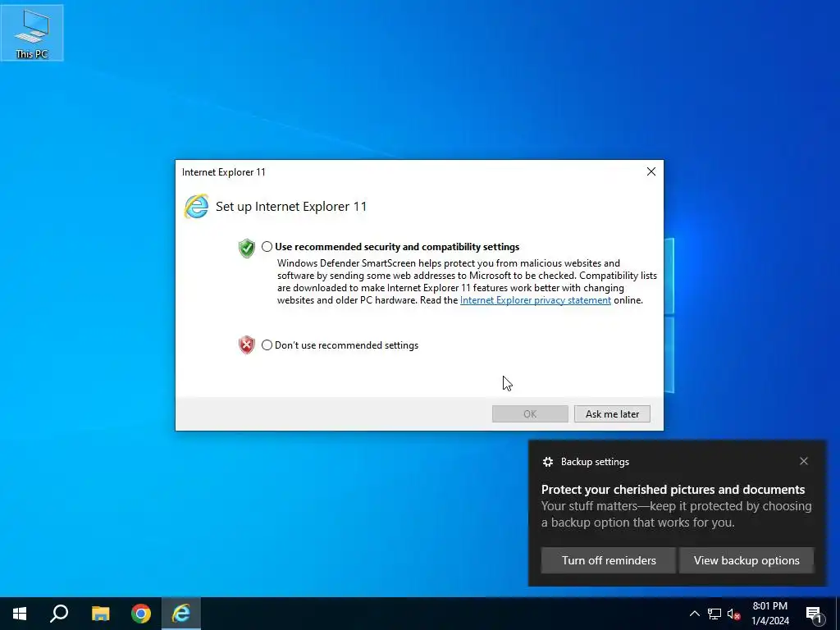Launch File Explorer from the taskbar
Screen dimensions: 840x630
(100, 614)
